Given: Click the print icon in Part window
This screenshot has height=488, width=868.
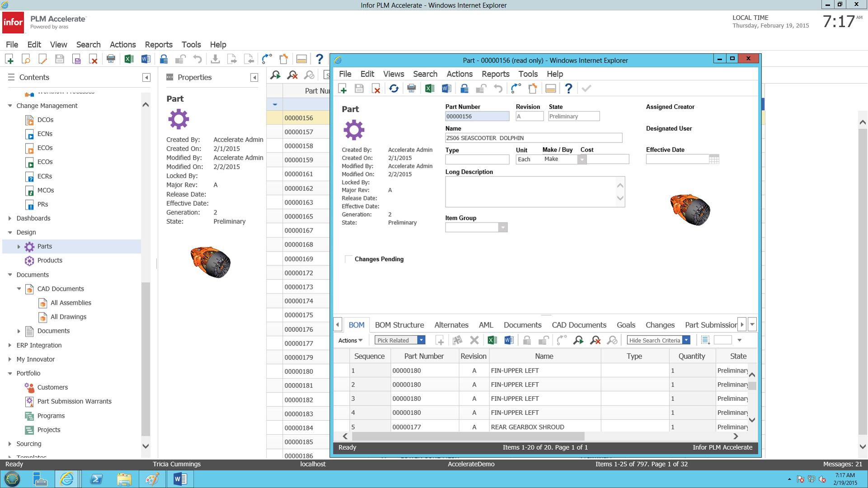Looking at the screenshot, I should point(411,88).
